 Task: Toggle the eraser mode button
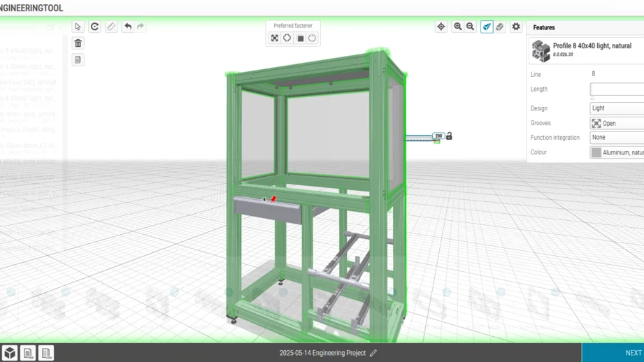point(500,27)
